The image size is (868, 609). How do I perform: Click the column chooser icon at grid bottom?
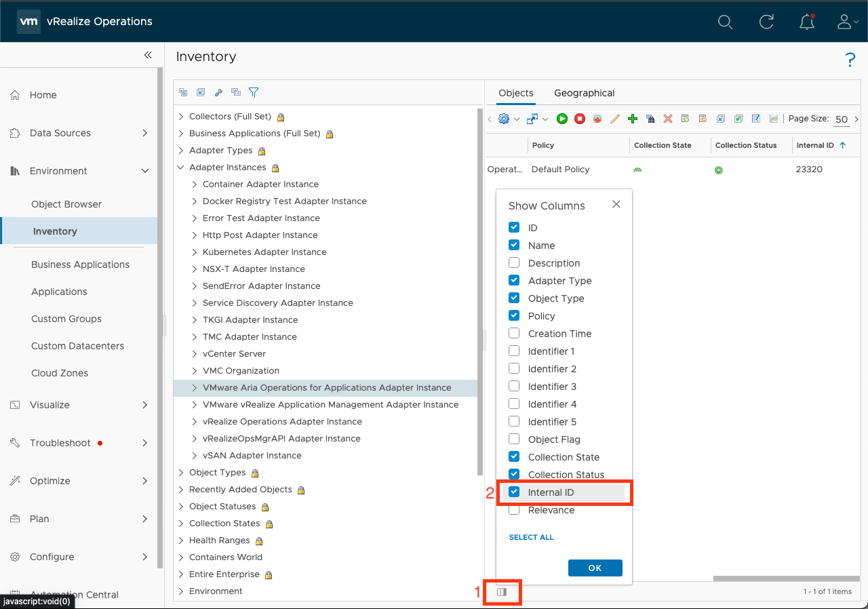(502, 592)
